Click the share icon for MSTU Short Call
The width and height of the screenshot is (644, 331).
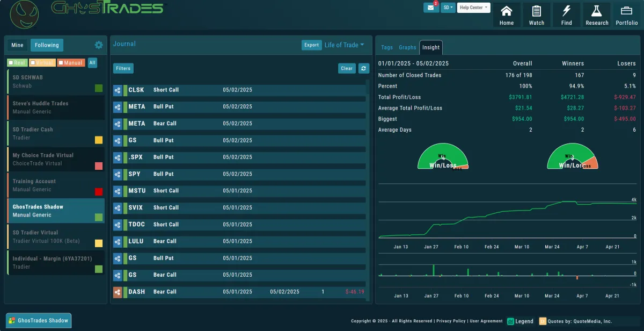(118, 191)
